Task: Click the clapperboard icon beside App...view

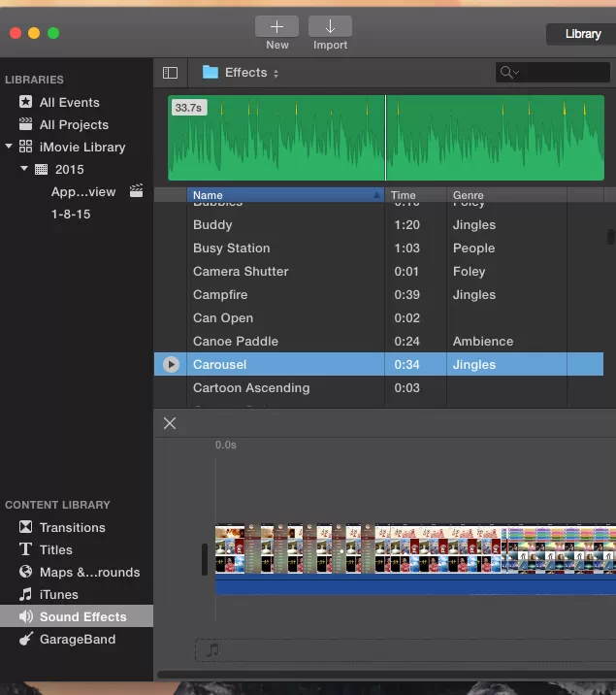Action: click(136, 190)
